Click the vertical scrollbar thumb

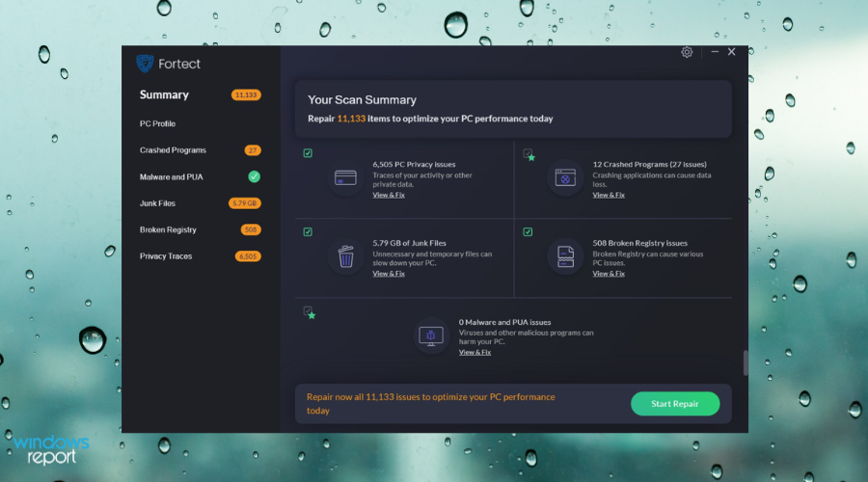tap(746, 363)
